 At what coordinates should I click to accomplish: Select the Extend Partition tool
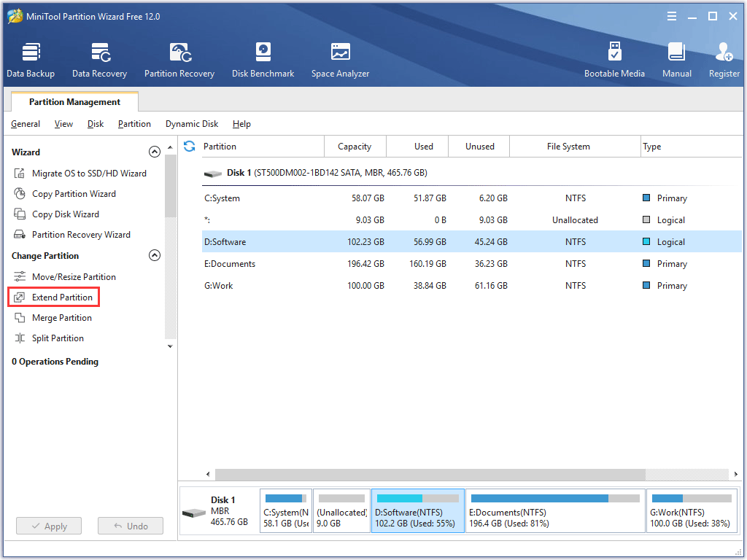(x=61, y=297)
